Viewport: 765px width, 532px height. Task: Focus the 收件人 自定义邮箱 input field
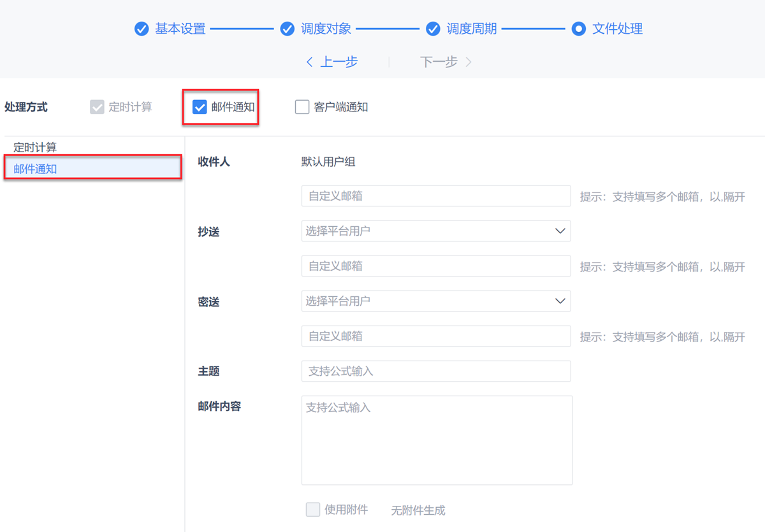[x=436, y=196]
